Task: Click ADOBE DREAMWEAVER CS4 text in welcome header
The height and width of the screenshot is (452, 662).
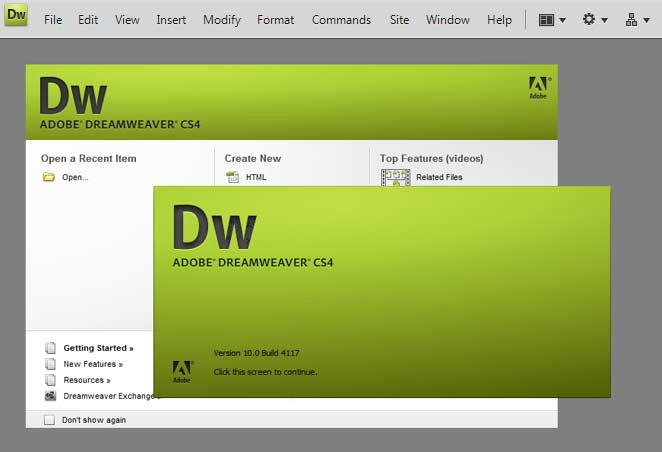Action: [x=120, y=125]
